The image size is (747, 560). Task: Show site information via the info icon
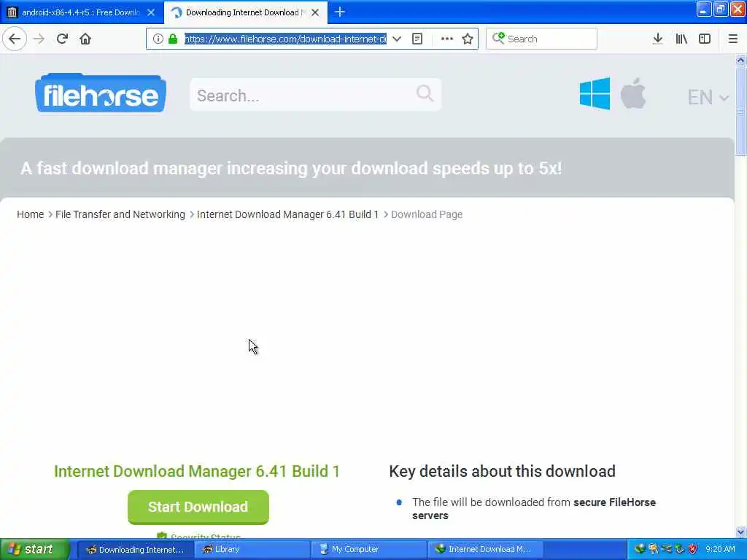pos(158,39)
